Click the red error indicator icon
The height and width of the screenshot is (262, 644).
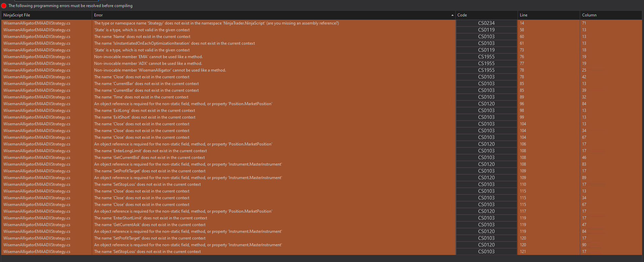click(x=4, y=6)
